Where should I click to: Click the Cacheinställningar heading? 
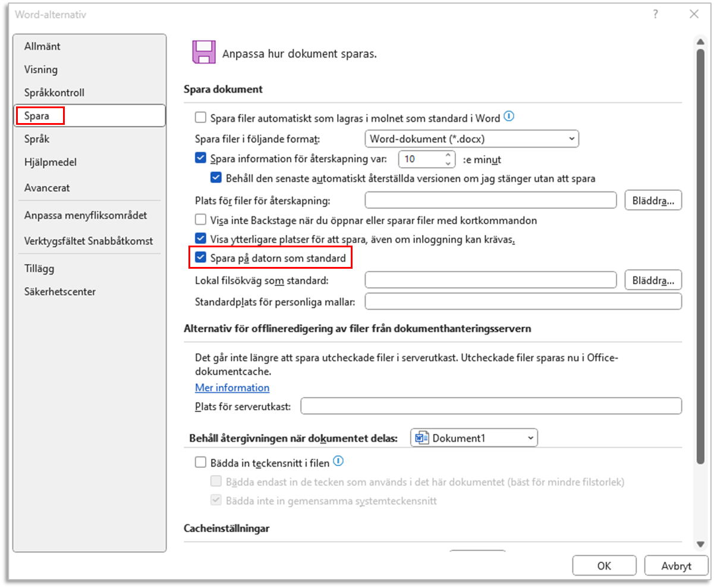pos(227,528)
